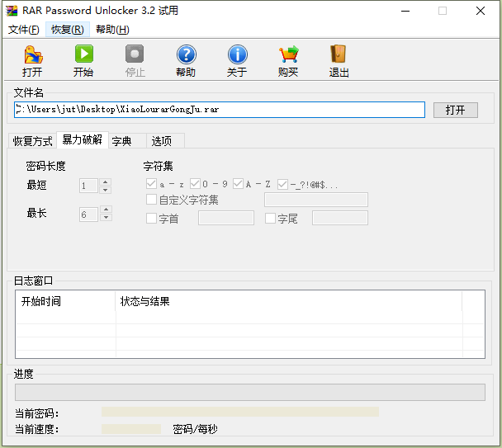Click the 字尾 suffix text field
The width and height of the screenshot is (502, 448).
[x=340, y=218]
